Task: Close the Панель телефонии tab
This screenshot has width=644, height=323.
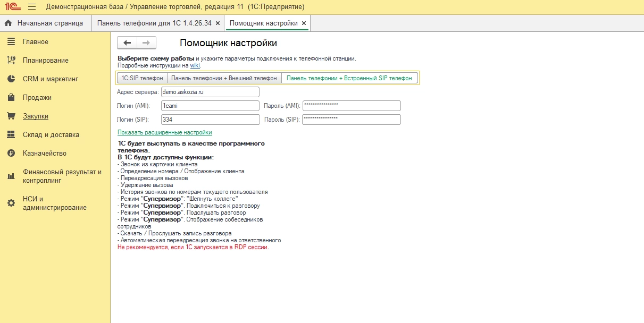Action: (x=218, y=23)
